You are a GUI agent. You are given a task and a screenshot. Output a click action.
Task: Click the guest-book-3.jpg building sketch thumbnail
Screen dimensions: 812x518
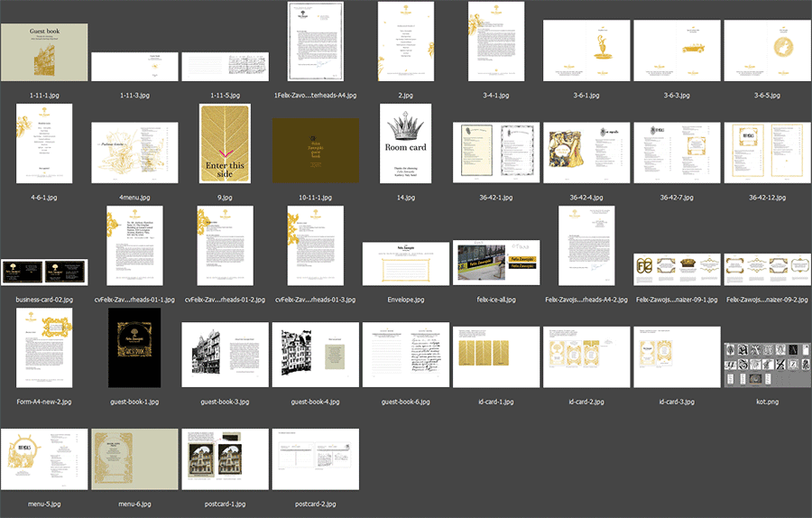pyautogui.click(x=225, y=355)
